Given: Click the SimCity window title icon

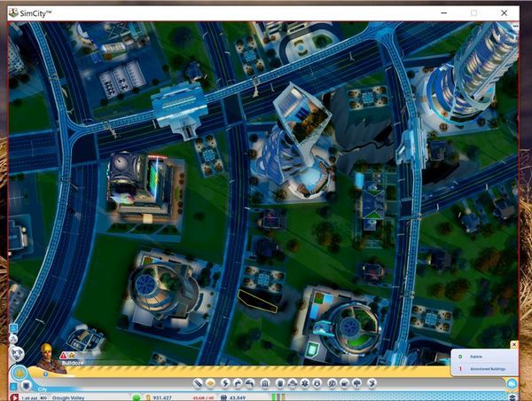Looking at the screenshot, I should [x=13, y=13].
